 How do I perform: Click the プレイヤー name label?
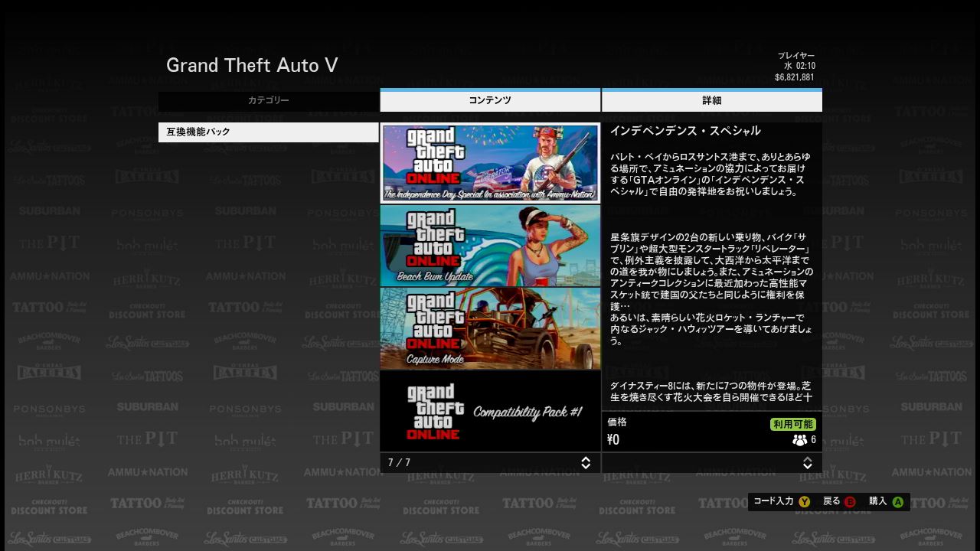(796, 56)
